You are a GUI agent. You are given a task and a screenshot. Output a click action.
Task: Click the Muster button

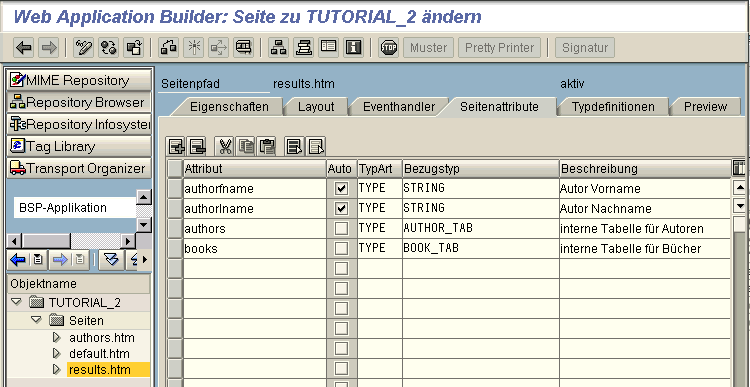[428, 48]
